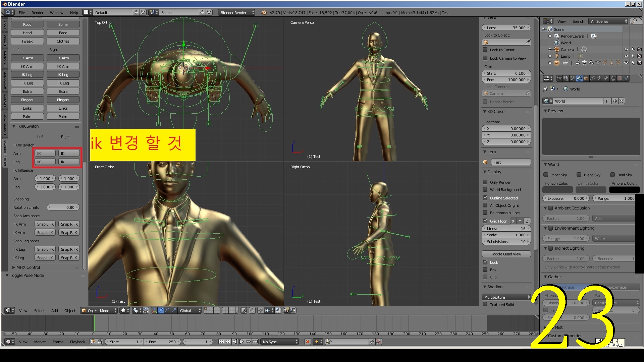Open Help menu
The height and width of the screenshot is (362, 644).
click(74, 12)
